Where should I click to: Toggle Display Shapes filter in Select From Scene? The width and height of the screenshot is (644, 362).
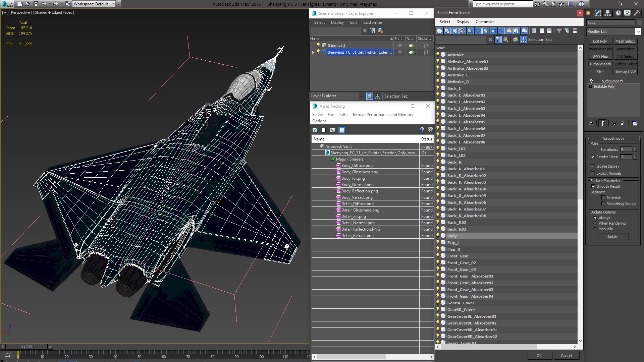point(447,31)
